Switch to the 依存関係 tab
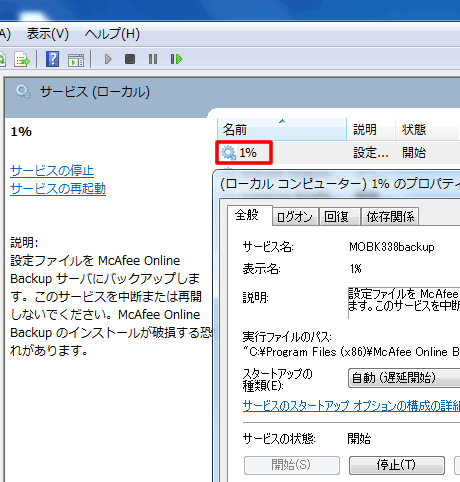 (x=390, y=217)
